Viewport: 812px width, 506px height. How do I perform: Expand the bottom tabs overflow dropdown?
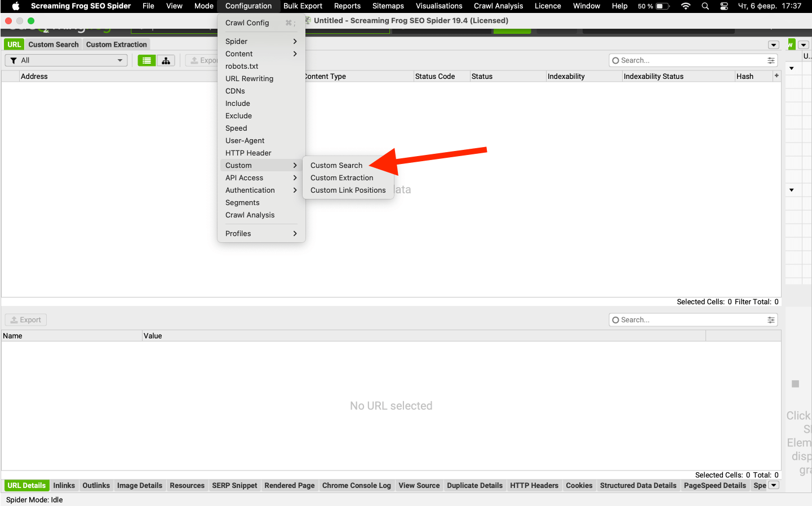click(x=774, y=485)
